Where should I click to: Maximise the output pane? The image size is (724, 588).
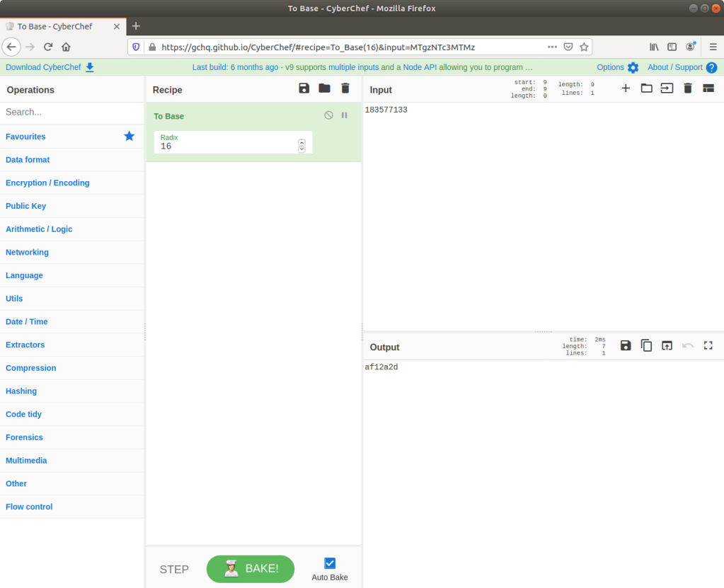coord(708,345)
